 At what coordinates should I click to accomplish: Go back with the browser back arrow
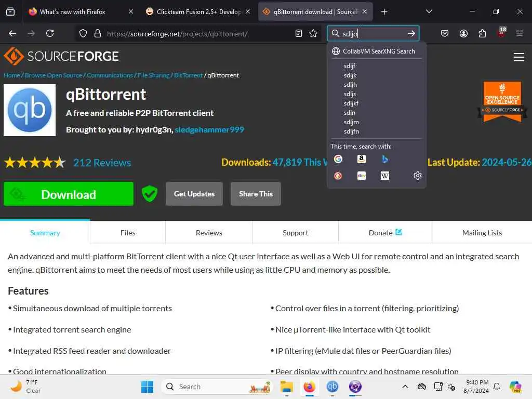12,33
